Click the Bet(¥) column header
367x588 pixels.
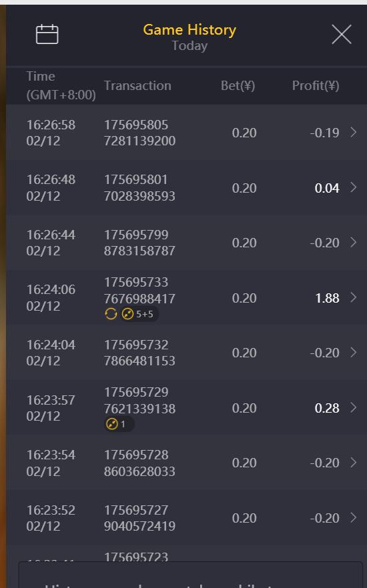tap(238, 85)
